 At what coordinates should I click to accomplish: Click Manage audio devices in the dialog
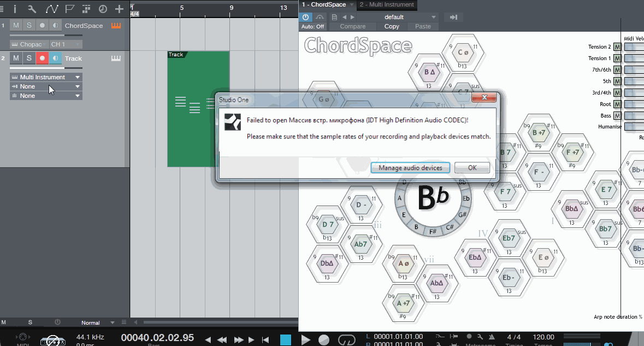(410, 168)
